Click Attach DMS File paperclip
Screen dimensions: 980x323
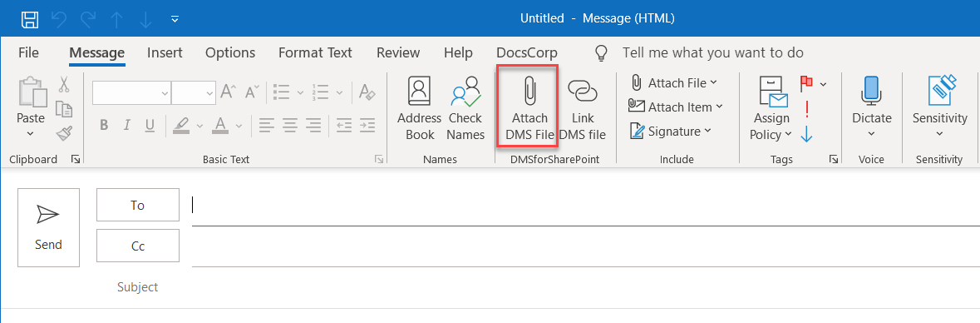[x=529, y=109]
